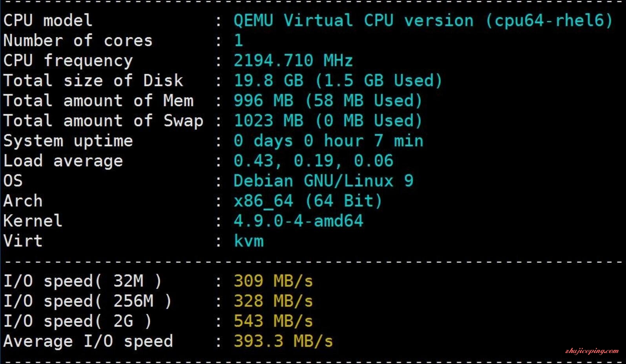Select the Number of cores label
The width and height of the screenshot is (626, 364).
pos(78,41)
